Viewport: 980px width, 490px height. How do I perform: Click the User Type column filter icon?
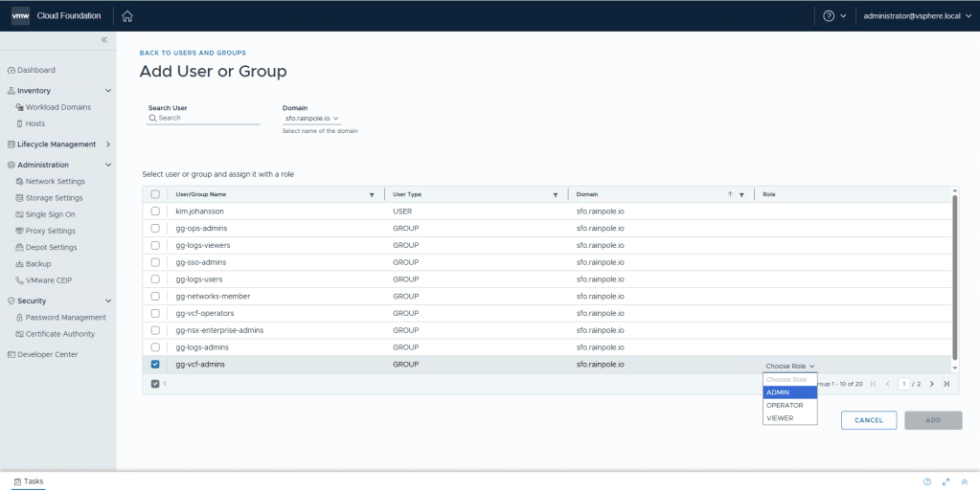click(x=555, y=194)
